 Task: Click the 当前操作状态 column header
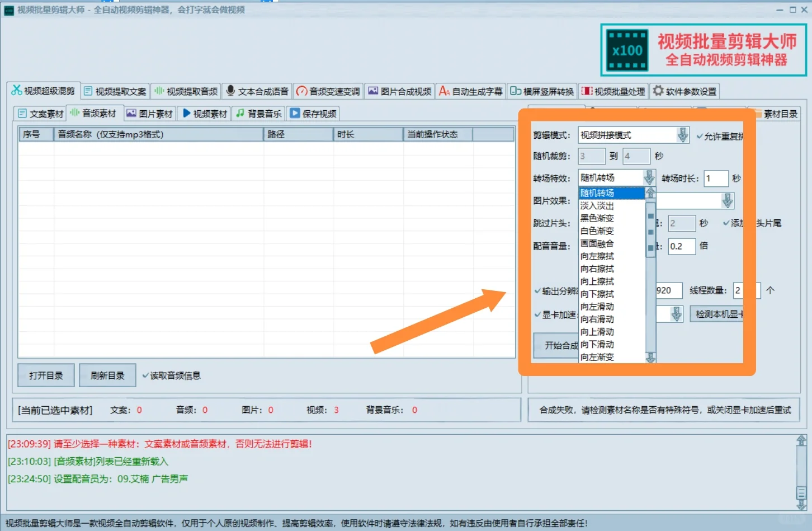438,134
